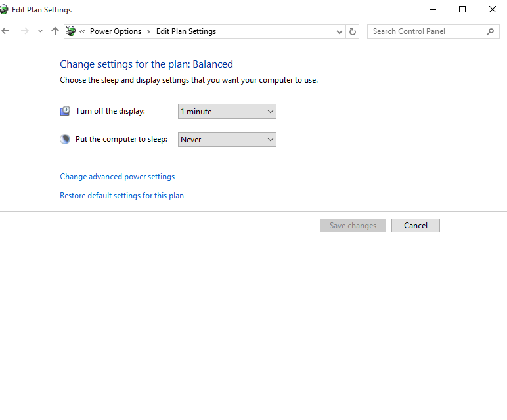The width and height of the screenshot is (507, 420).
Task: Expand the double-chevron breadcrumb root
Action: (x=82, y=31)
